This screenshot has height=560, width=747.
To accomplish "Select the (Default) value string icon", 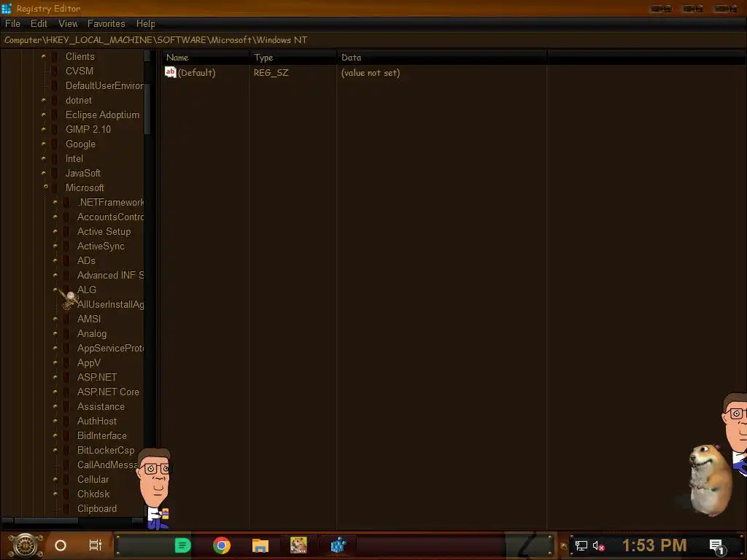I will click(171, 72).
